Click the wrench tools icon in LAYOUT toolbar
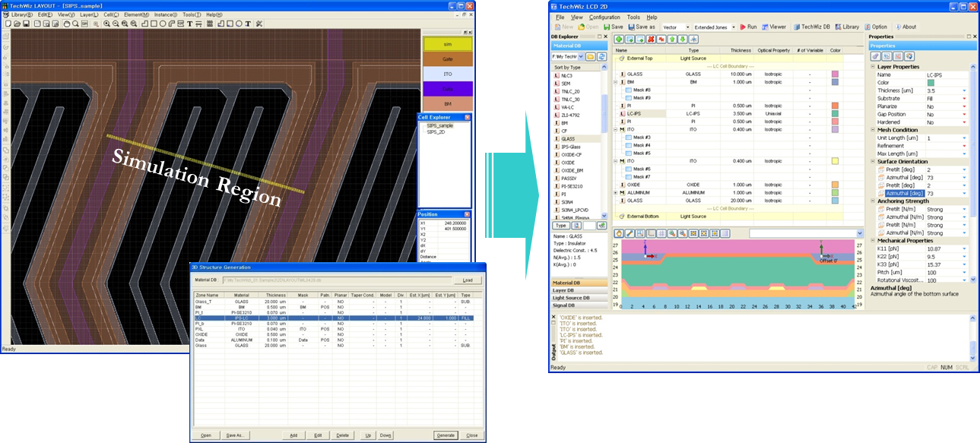This screenshot has width=980, height=443. click(x=259, y=24)
